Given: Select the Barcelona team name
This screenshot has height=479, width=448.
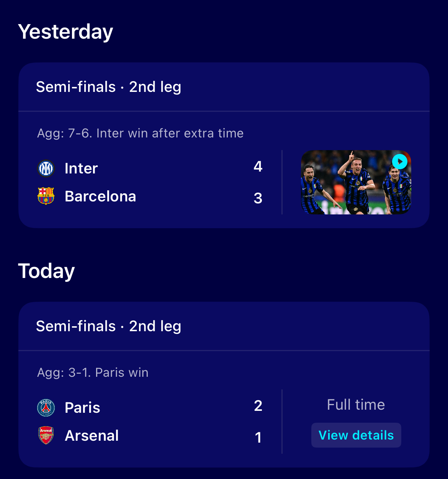Looking at the screenshot, I should (100, 196).
